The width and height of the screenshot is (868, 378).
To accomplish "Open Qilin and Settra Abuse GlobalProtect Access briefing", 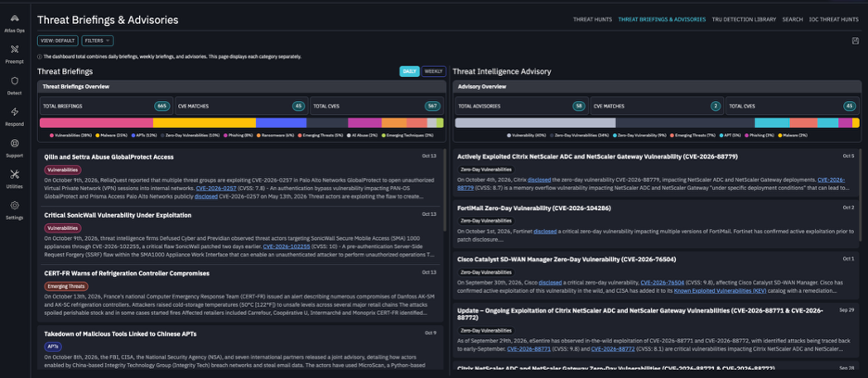I will tap(109, 157).
